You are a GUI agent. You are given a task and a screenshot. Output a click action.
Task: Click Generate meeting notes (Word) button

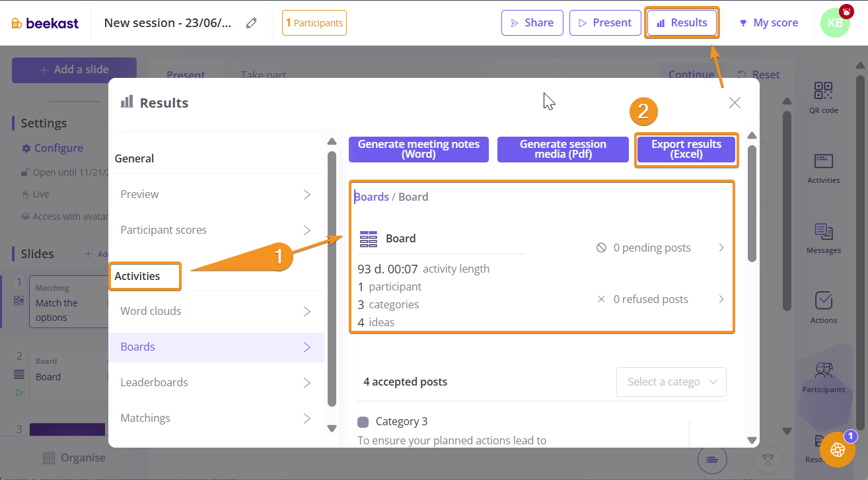point(418,149)
